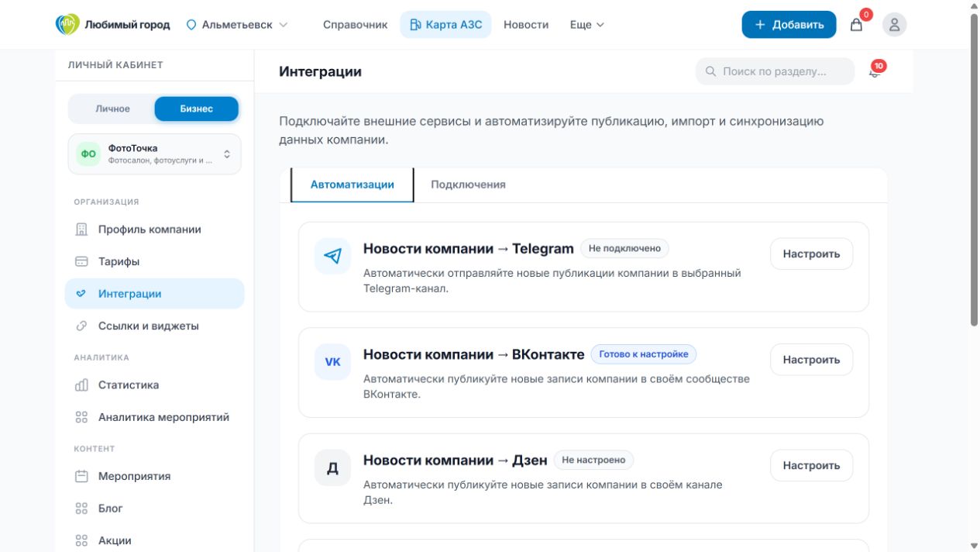Click the chart icon beside Статистика

(81, 385)
